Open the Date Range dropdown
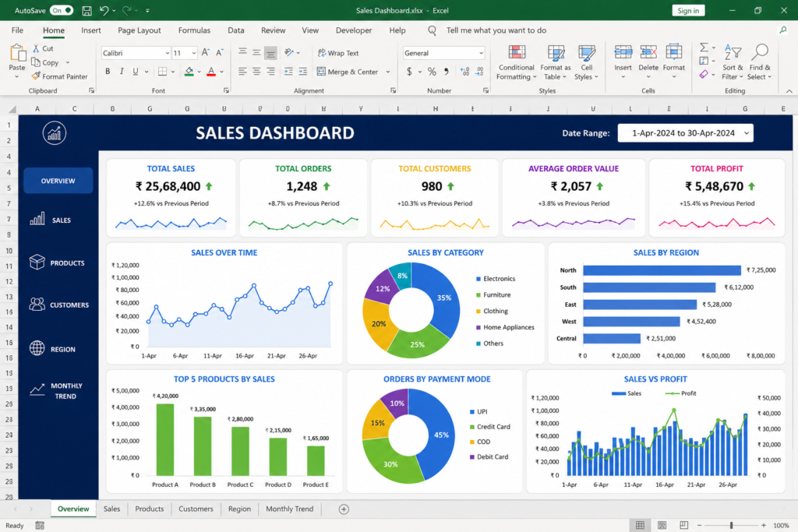This screenshot has width=798, height=532. click(685, 132)
